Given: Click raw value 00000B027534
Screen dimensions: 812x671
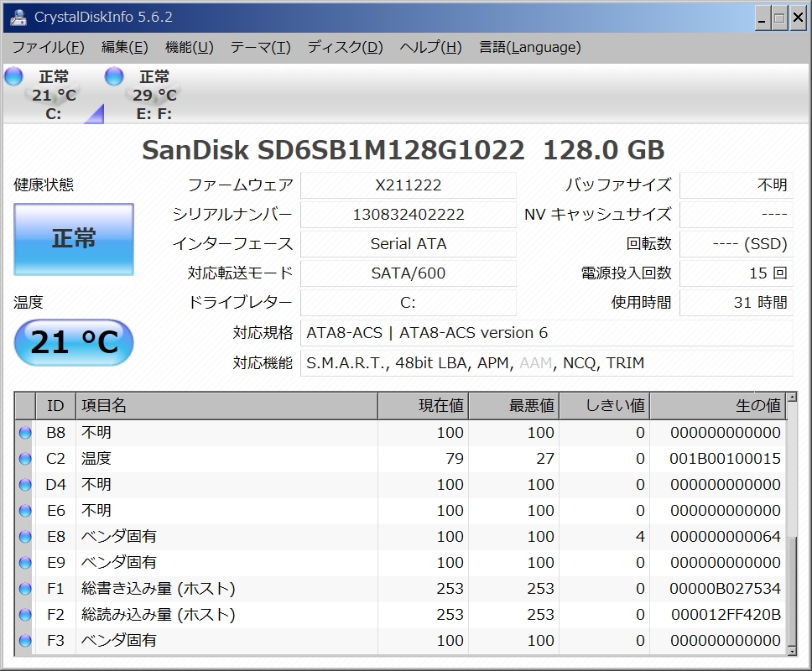Looking at the screenshot, I should coord(725,589).
